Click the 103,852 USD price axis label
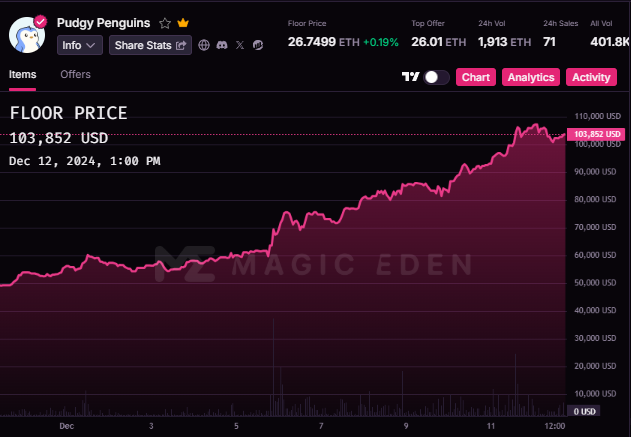The width and height of the screenshot is (631, 437). (x=596, y=134)
